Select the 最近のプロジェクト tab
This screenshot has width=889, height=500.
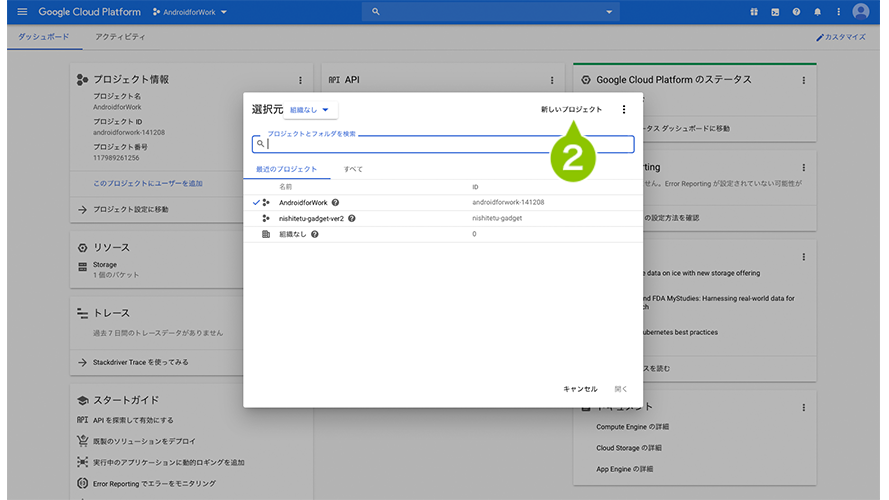tap(286, 169)
